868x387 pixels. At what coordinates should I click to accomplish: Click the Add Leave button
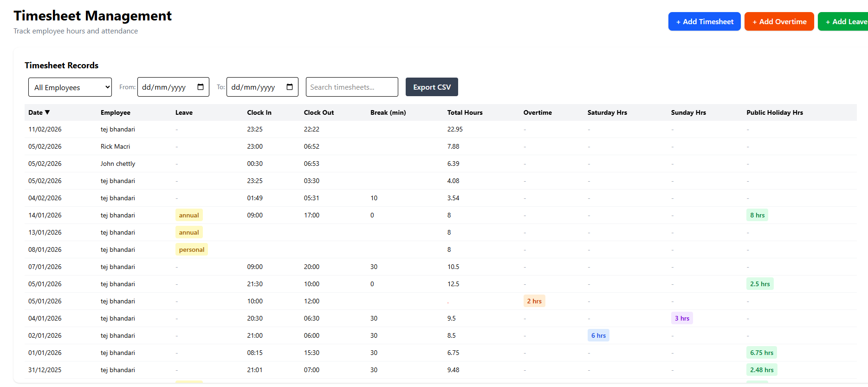843,21
